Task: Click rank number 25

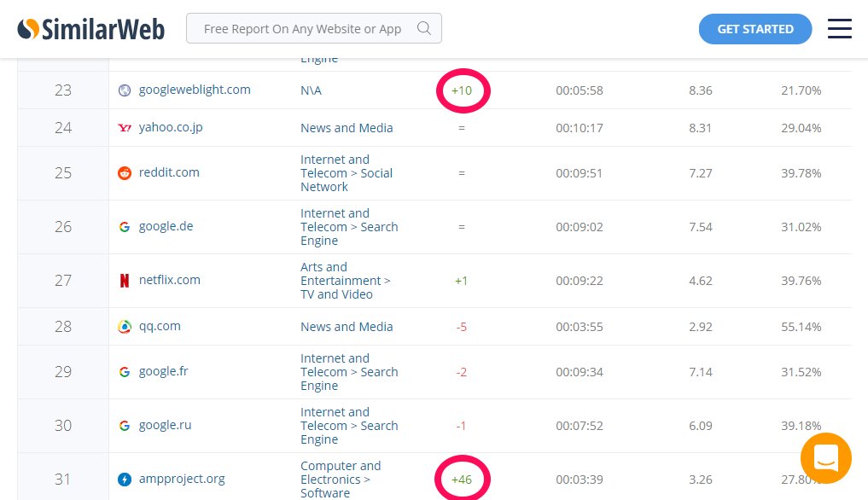Action: 63,173
